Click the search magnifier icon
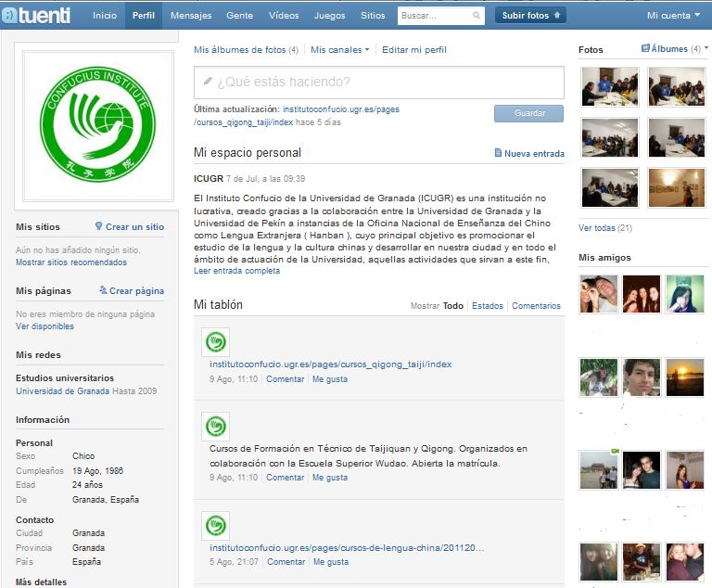 pos(476,16)
